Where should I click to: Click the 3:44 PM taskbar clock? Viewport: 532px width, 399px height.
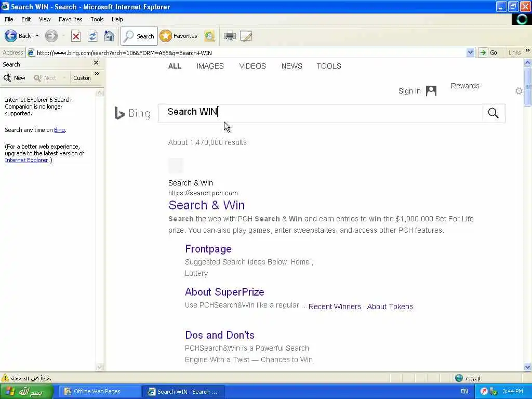pyautogui.click(x=513, y=392)
